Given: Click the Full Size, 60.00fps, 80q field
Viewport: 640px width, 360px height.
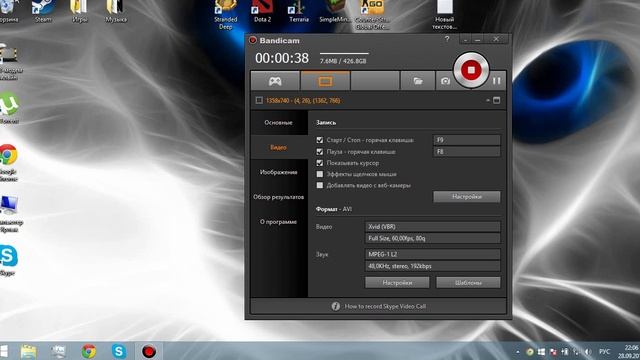Looking at the screenshot, I should click(433, 238).
